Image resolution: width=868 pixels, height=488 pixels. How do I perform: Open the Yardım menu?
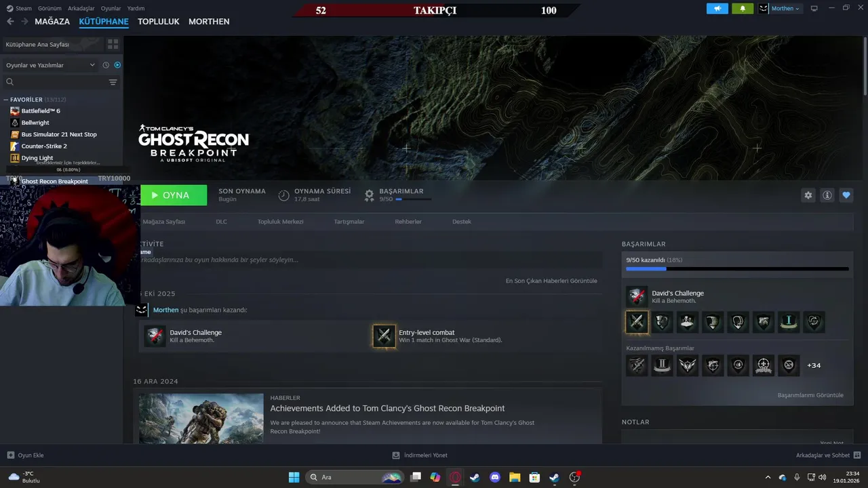coord(136,8)
